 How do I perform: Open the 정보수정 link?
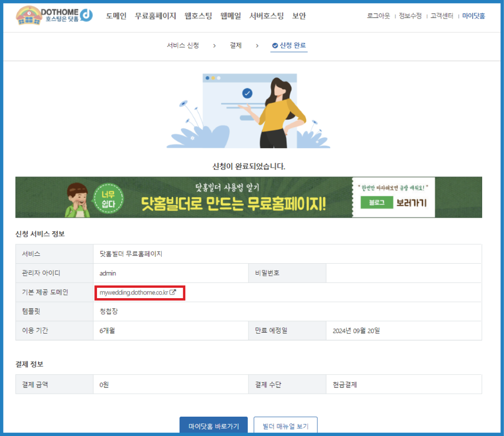(x=410, y=16)
